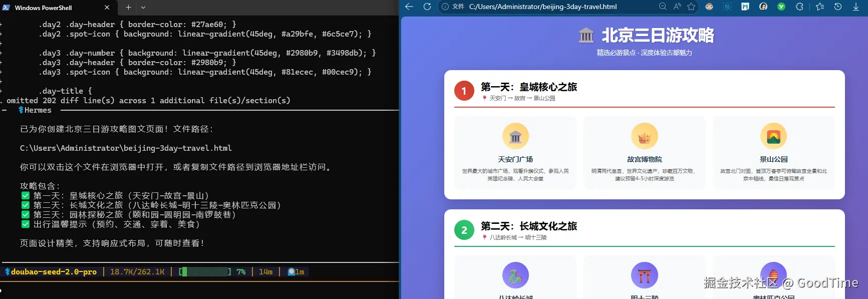Click the green check for 第三天 line
Image resolution: width=868 pixels, height=299 pixels.
25,214
